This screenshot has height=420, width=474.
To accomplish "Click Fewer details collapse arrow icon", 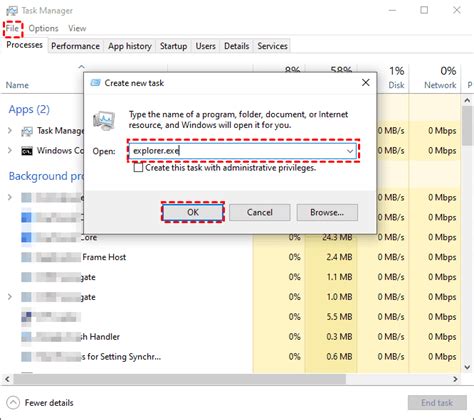I will [13, 403].
